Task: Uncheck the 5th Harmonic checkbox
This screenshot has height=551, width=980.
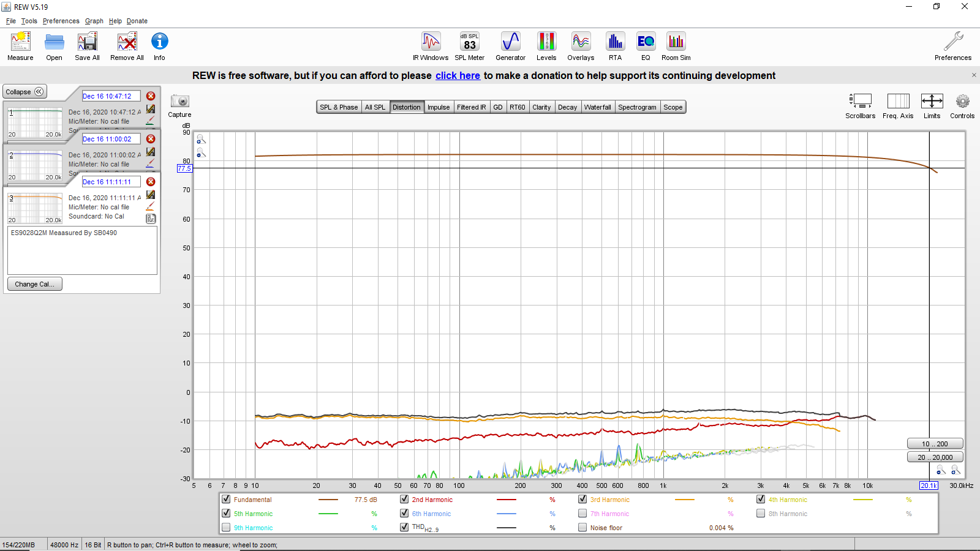Action: pos(226,513)
